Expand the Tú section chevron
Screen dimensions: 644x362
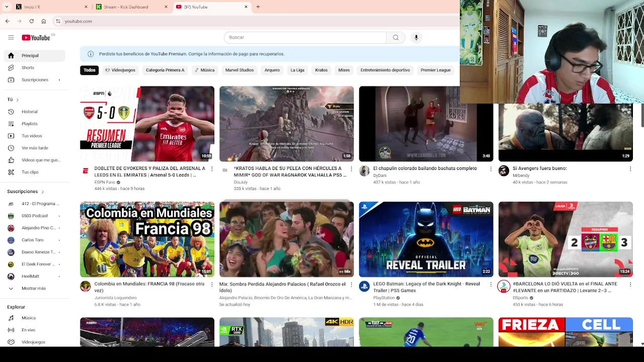17,100
